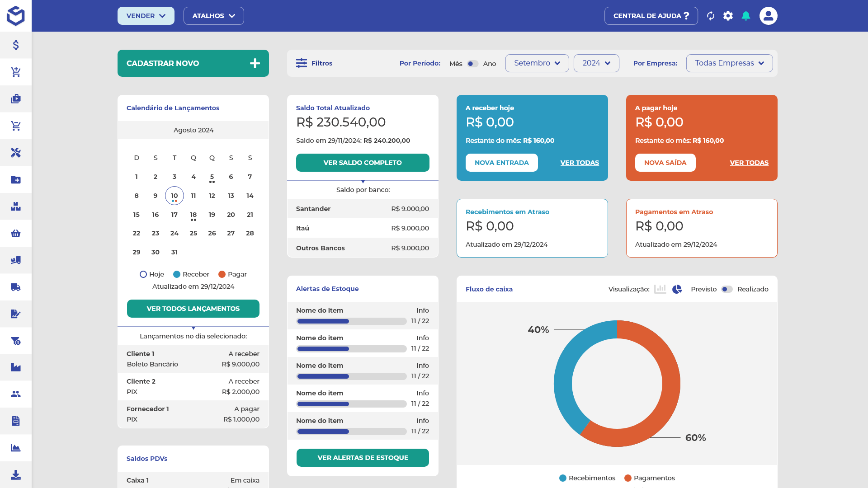Open the shopping basket sidebar icon
The height and width of the screenshot is (488, 868).
click(x=16, y=233)
